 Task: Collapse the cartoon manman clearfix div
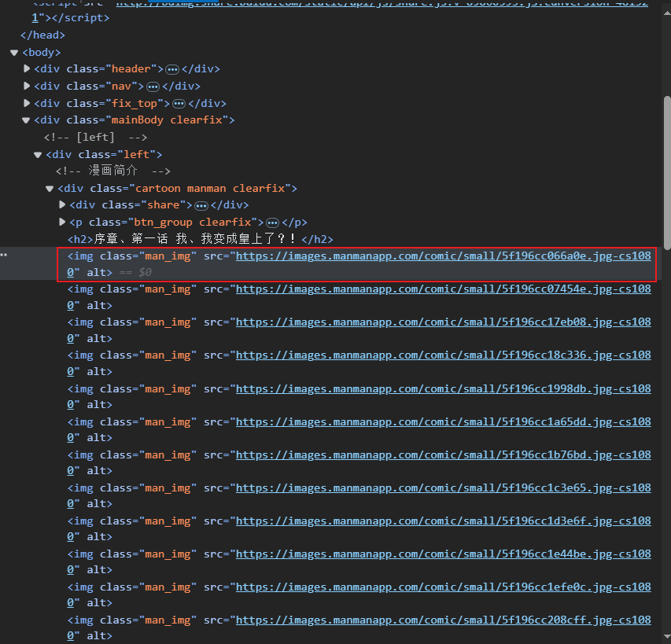click(49, 188)
